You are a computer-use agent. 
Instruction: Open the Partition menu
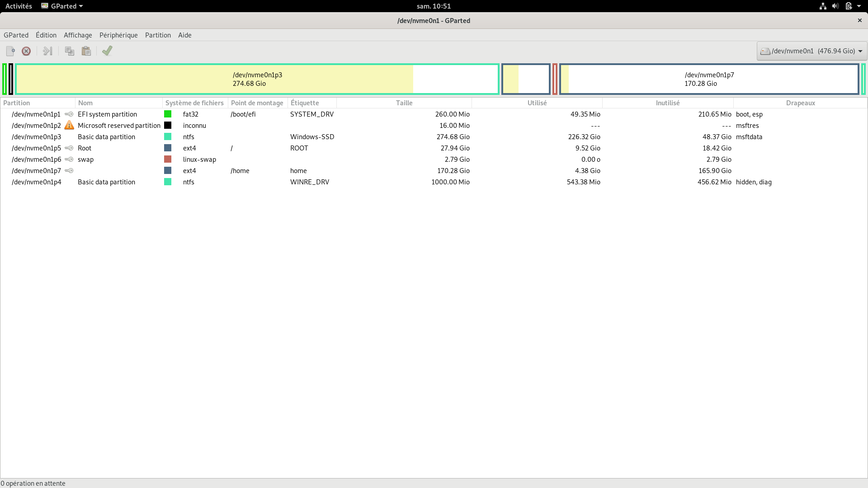tap(158, 35)
